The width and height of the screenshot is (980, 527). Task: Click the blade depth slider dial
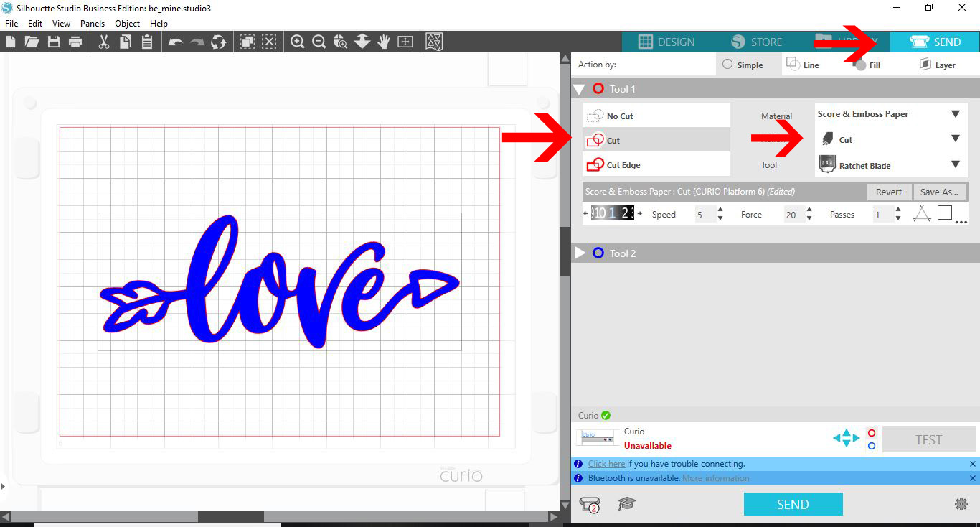[x=612, y=213]
